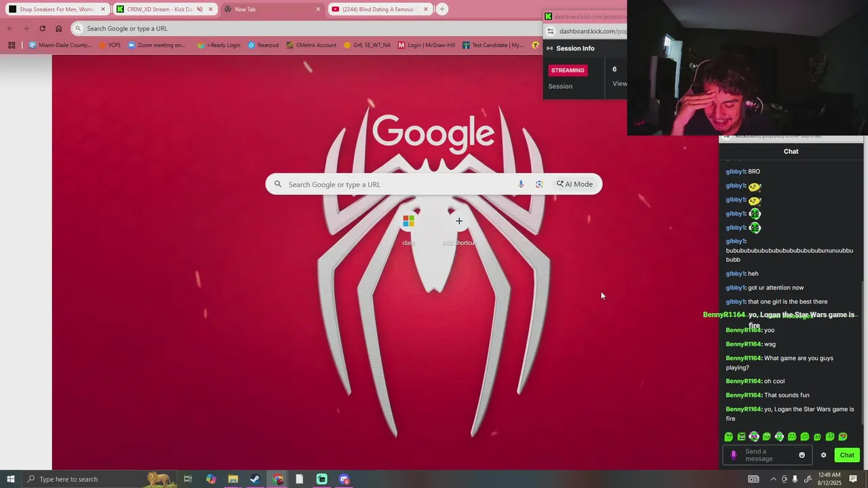Click message 'That sounds fun'
The image size is (868, 488).
787,395
